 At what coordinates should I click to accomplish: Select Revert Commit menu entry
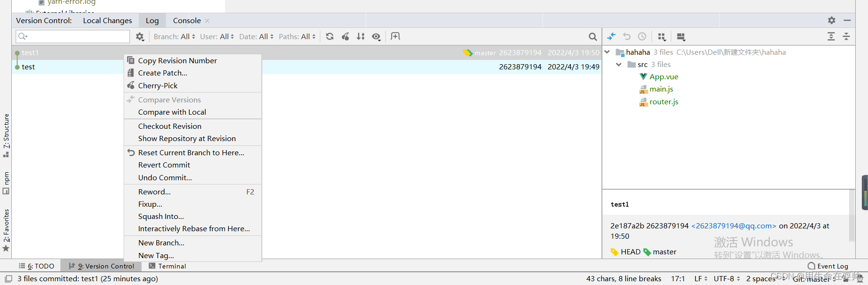point(192,165)
